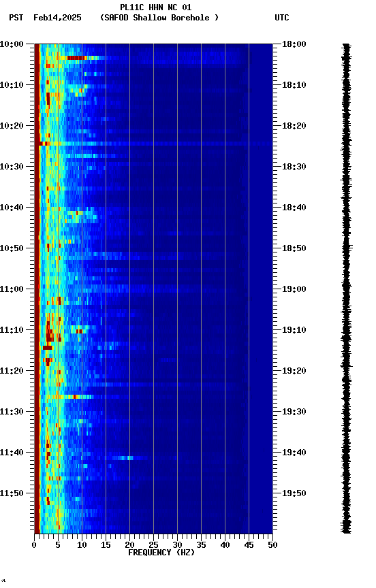
Task: Click the broadband energy streak near 10:25
Action: (153, 144)
